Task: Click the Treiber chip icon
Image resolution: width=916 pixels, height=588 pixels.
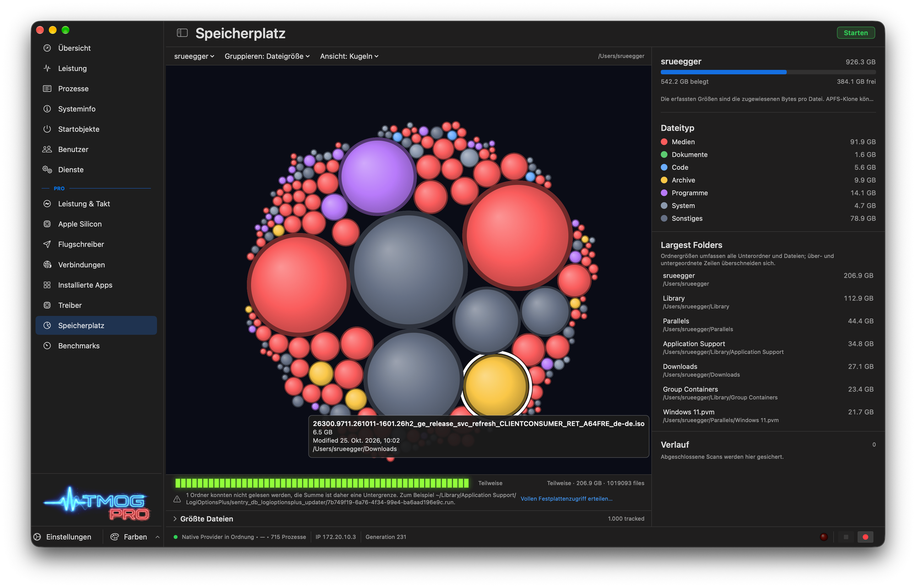Action: click(x=47, y=305)
